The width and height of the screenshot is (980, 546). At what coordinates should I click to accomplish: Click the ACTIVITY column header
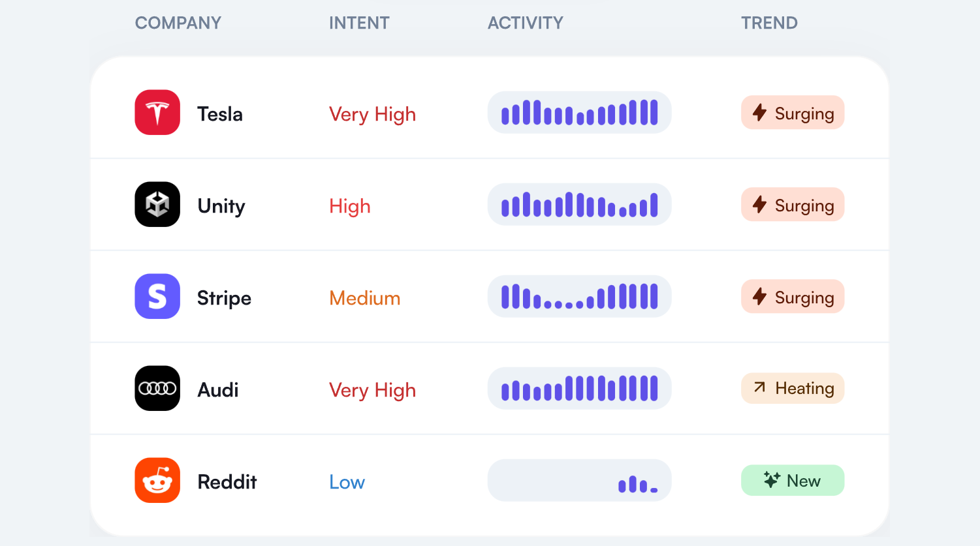[526, 23]
